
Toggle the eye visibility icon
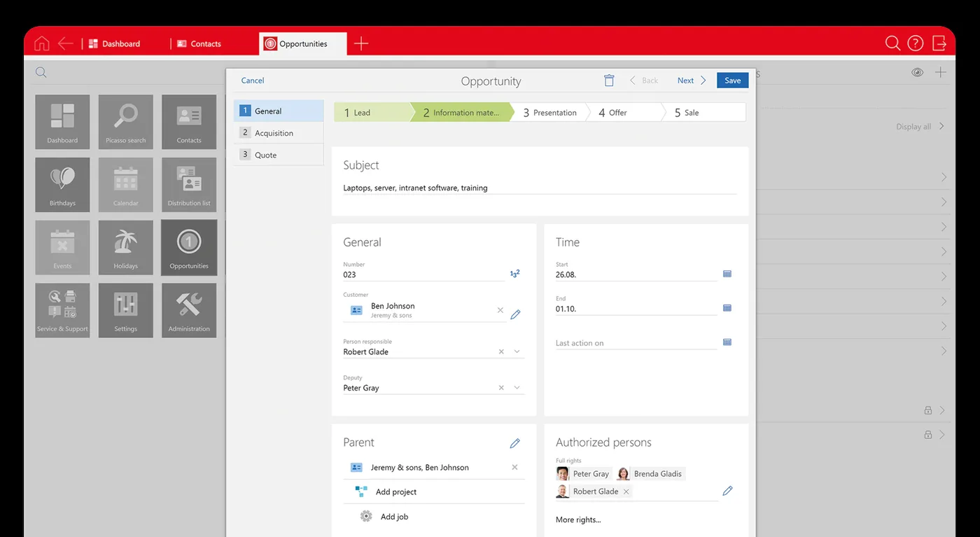917,73
